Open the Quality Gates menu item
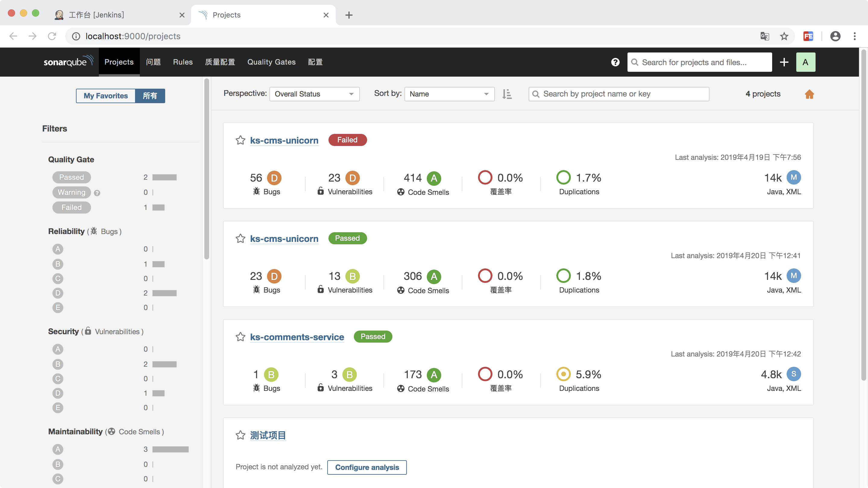 coord(271,62)
